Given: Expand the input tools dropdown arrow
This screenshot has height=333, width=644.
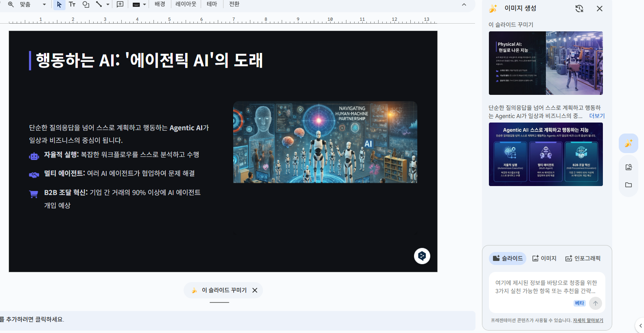Looking at the screenshot, I should pos(145,4).
